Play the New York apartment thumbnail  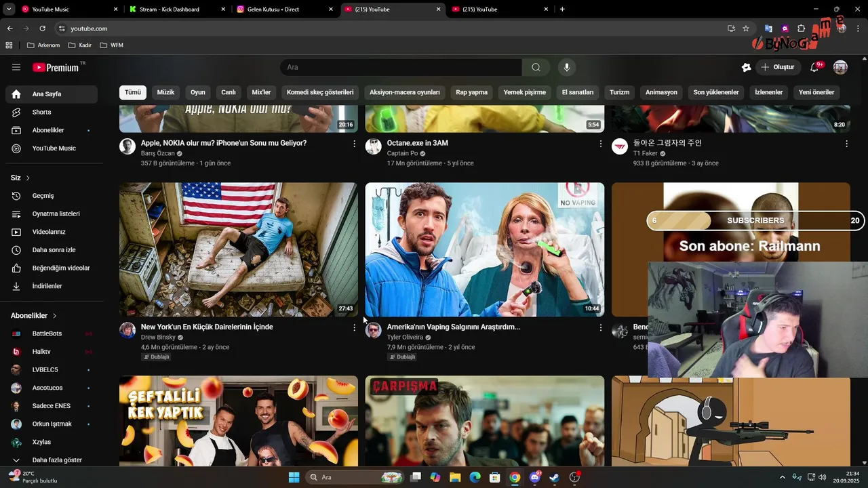239,249
